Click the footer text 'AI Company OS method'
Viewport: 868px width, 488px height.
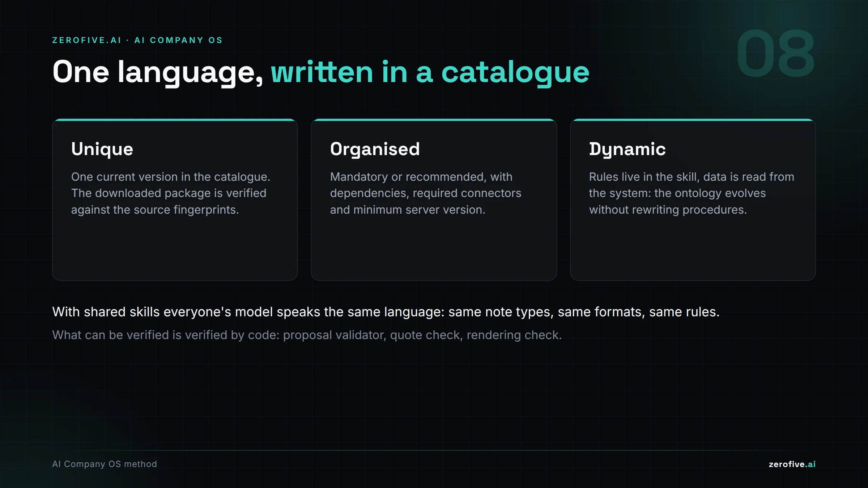105,464
